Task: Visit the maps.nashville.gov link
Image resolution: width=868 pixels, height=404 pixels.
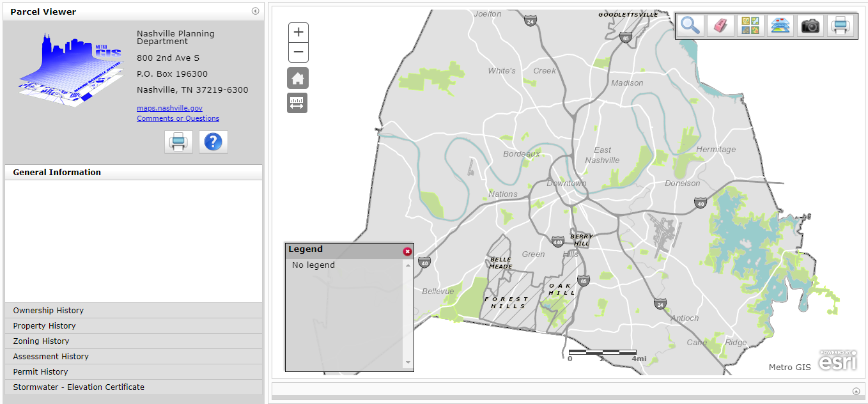Action: point(169,107)
